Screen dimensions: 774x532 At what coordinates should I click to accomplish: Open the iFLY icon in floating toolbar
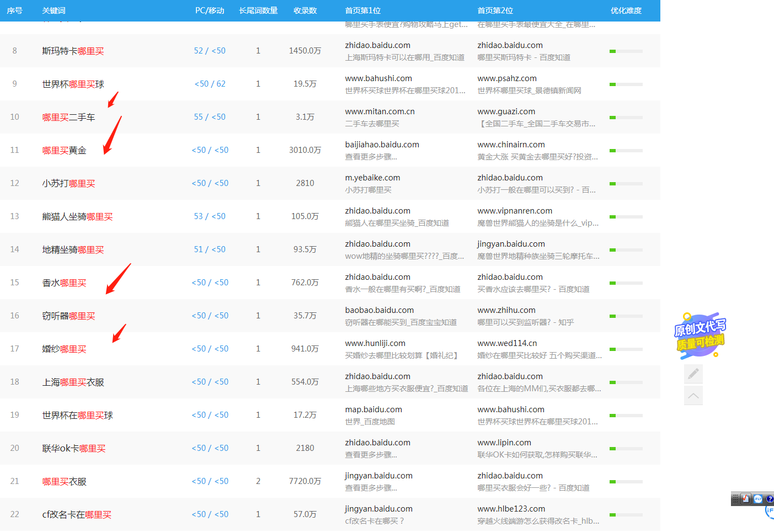pos(758,499)
